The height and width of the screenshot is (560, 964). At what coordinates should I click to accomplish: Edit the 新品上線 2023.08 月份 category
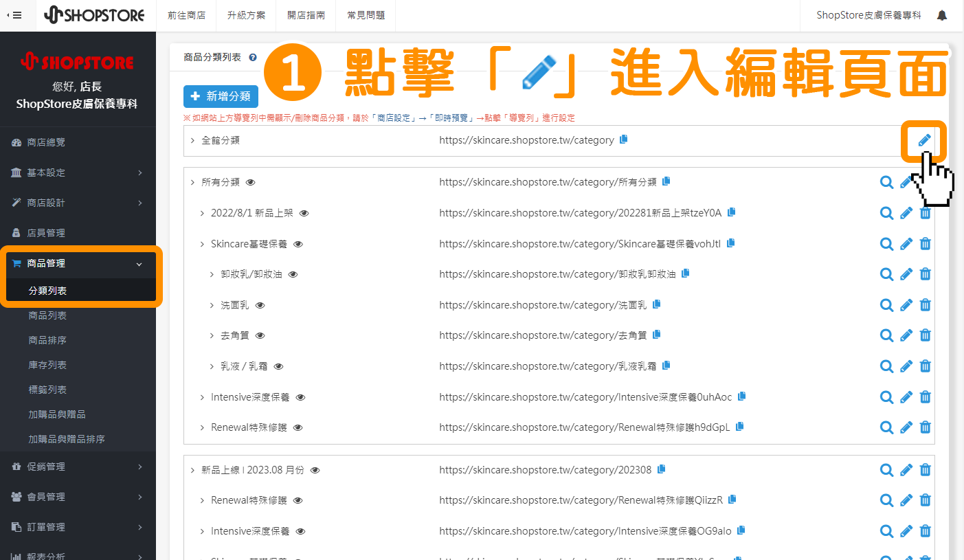coord(906,470)
